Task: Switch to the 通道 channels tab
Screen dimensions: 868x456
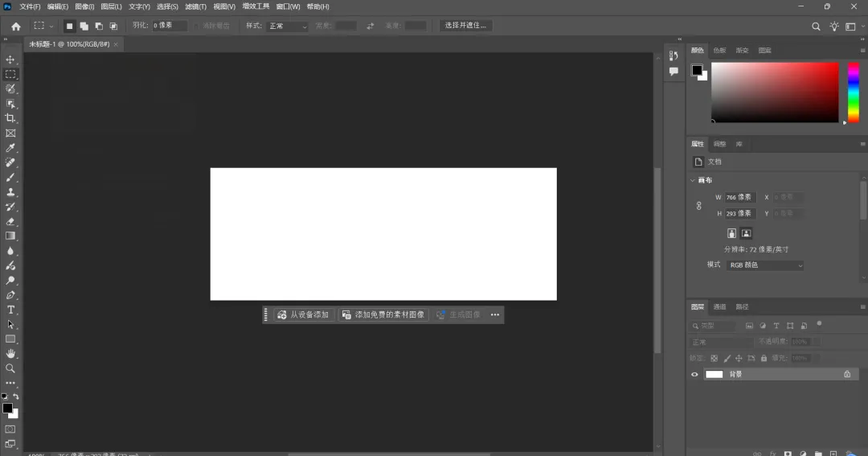Action: [719, 307]
